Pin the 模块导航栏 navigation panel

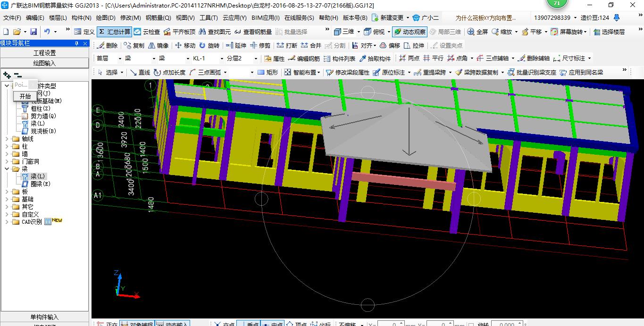click(77, 43)
